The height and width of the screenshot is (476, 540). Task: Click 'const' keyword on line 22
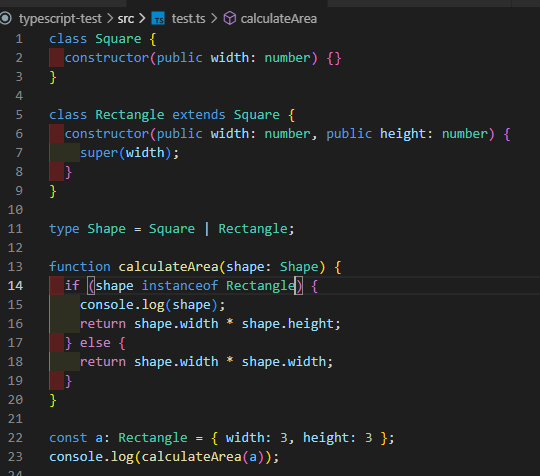68,438
